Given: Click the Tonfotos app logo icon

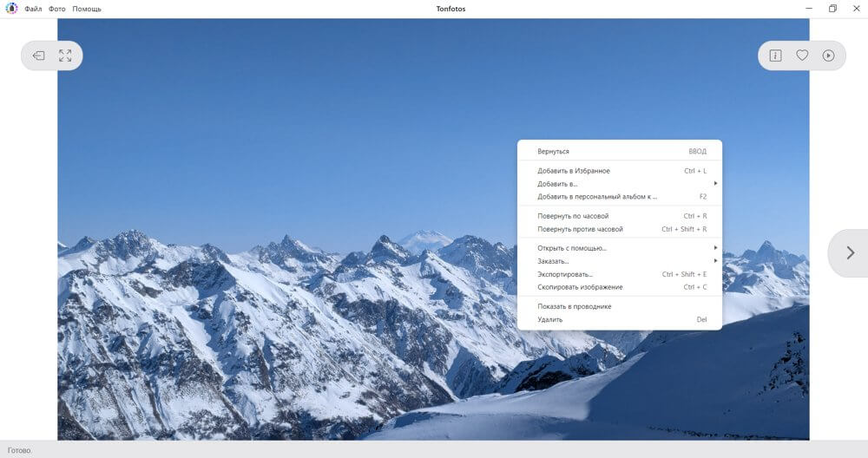Looking at the screenshot, I should point(11,9).
